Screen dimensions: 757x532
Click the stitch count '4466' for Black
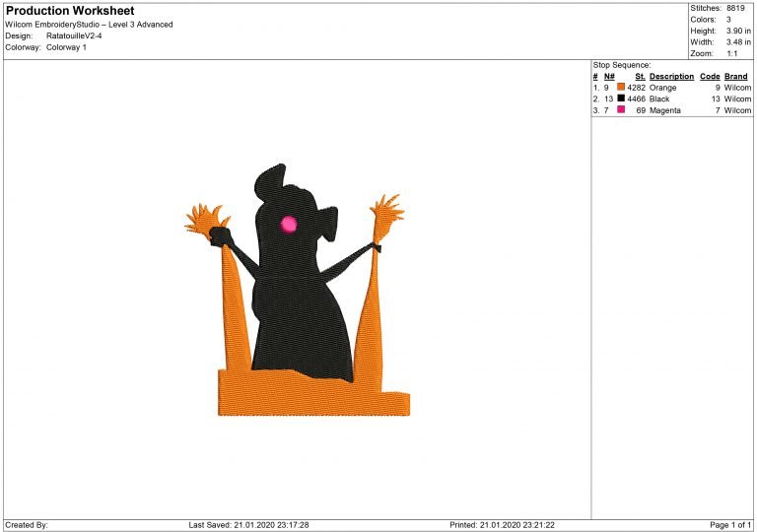[x=637, y=99]
